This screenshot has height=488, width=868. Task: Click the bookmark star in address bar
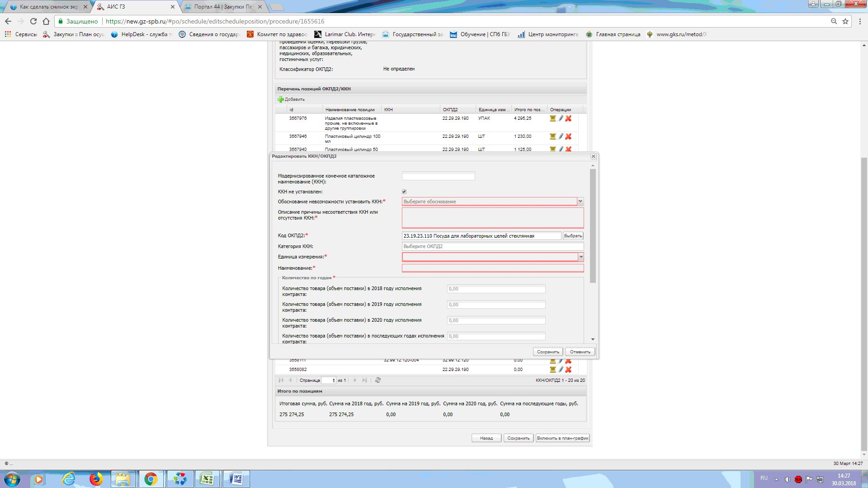(x=845, y=21)
